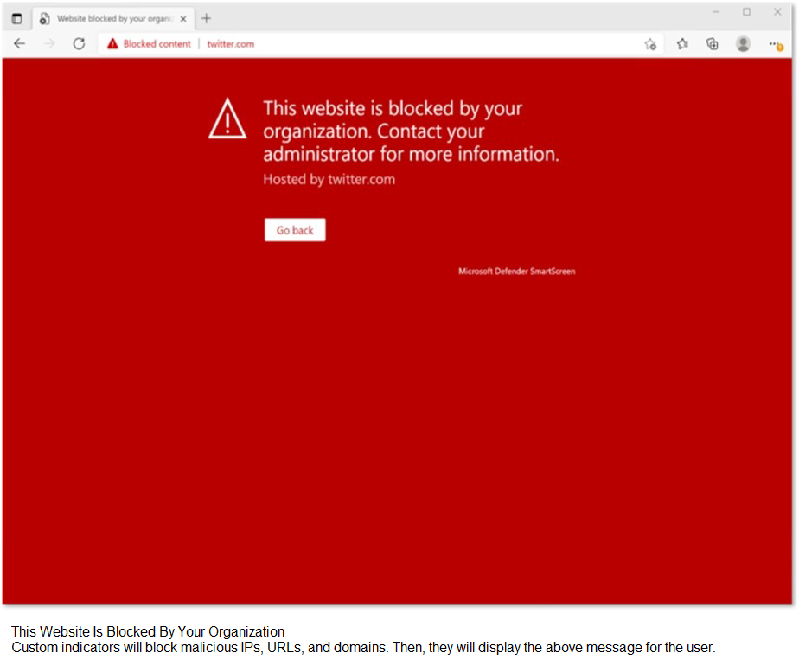799x672 pixels.
Task: Click the Microsoft Defender SmartScreen text
Action: coord(516,272)
